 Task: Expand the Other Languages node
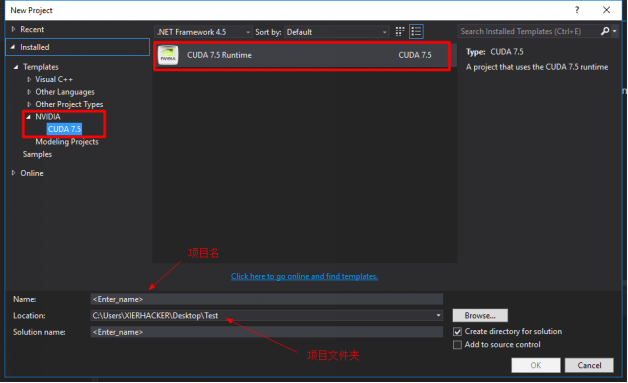29,92
